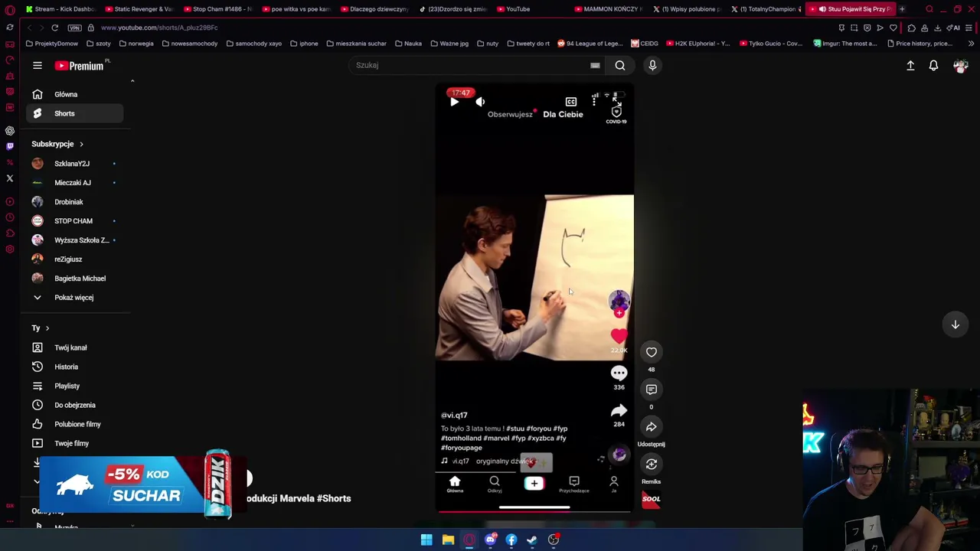
Task: Open comments on the Short
Action: [652, 390]
